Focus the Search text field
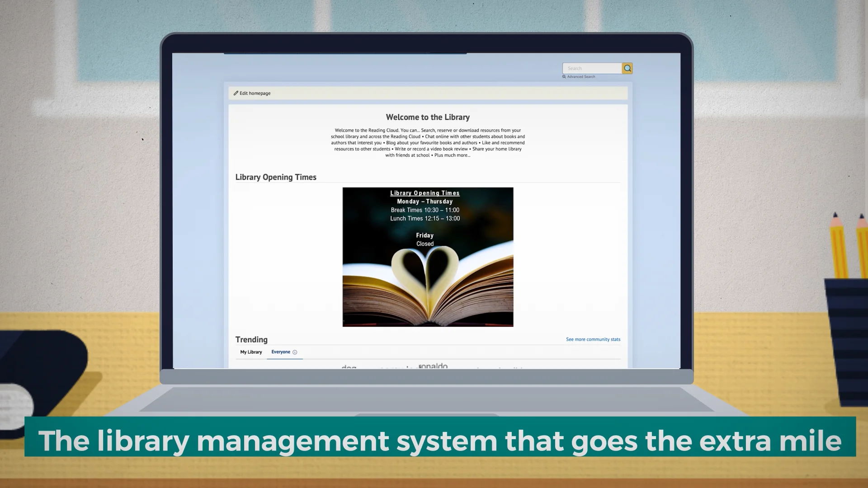The width and height of the screenshot is (868, 488). pyautogui.click(x=592, y=68)
